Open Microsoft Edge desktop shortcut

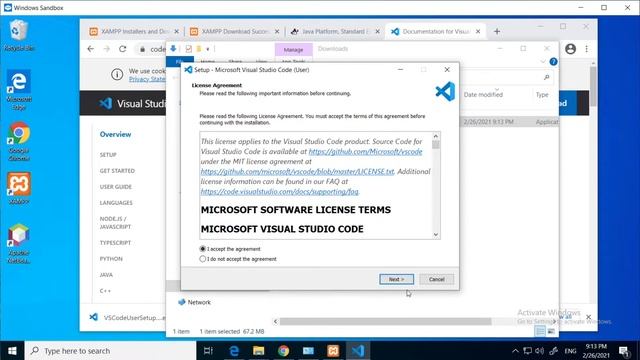tap(19, 90)
